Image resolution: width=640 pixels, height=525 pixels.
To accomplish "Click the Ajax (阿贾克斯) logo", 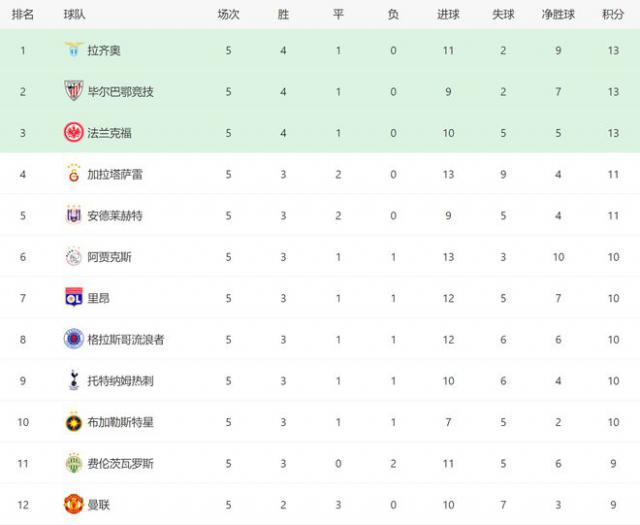I will coord(73,257).
